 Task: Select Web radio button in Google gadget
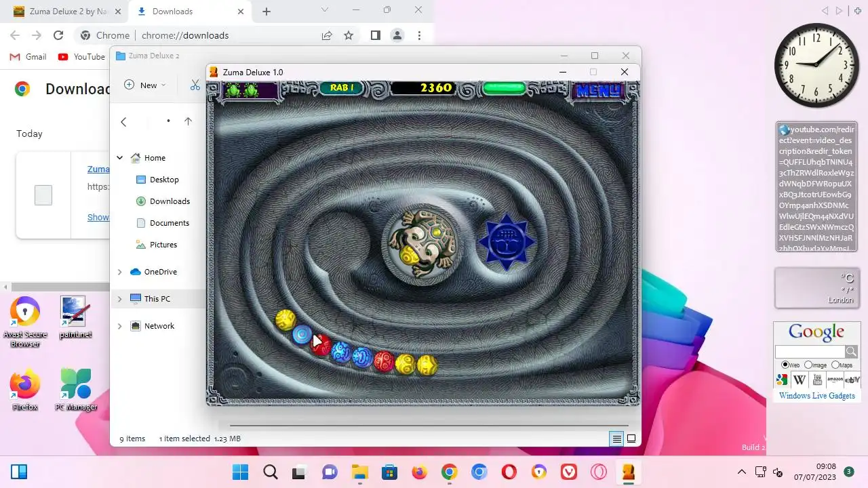click(785, 365)
